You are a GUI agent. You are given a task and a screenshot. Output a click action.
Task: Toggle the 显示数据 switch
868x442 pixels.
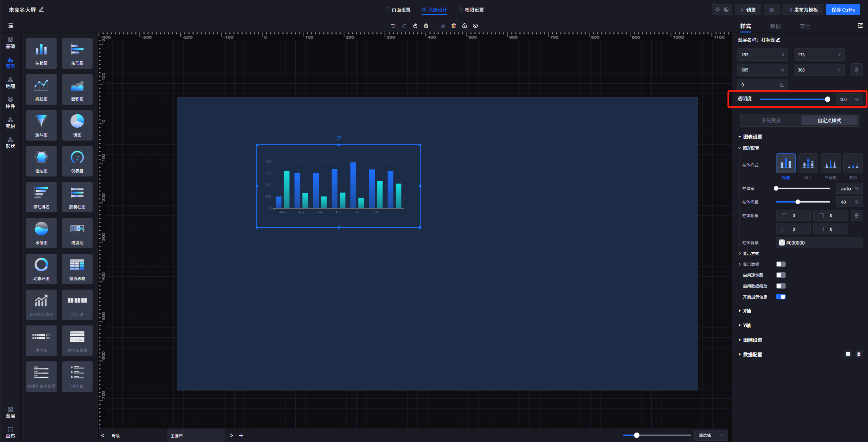tap(781, 264)
